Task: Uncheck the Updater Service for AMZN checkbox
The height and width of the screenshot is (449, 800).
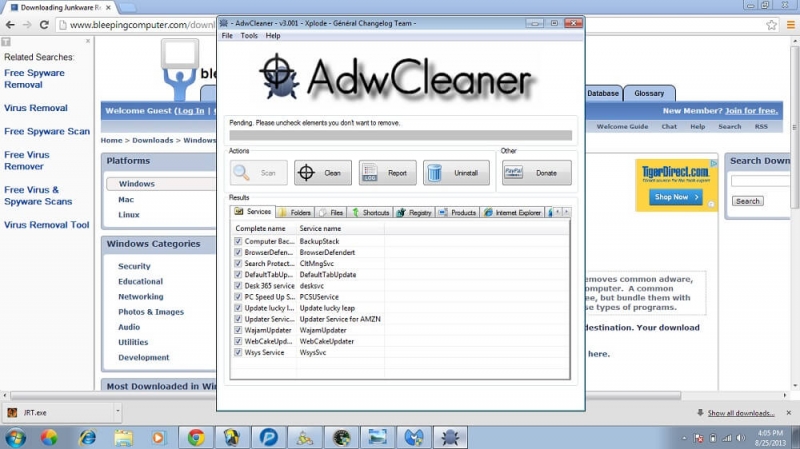Action: tap(238, 319)
